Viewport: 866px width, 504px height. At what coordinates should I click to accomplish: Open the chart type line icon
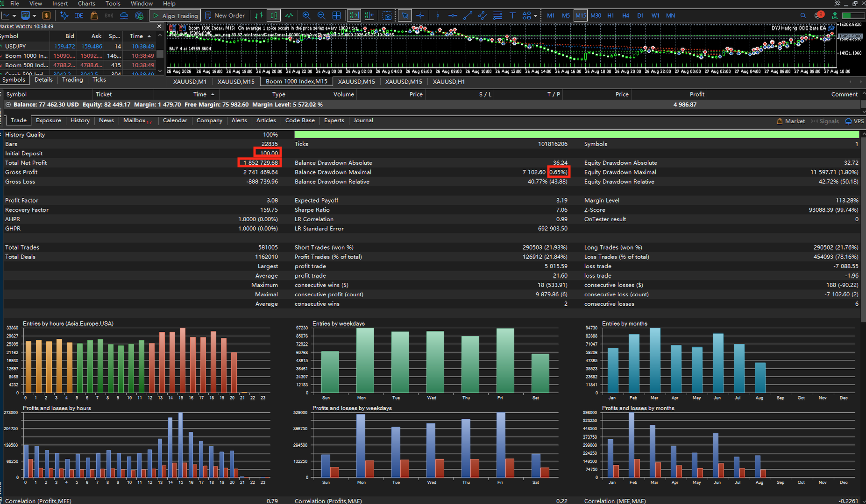click(5, 15)
